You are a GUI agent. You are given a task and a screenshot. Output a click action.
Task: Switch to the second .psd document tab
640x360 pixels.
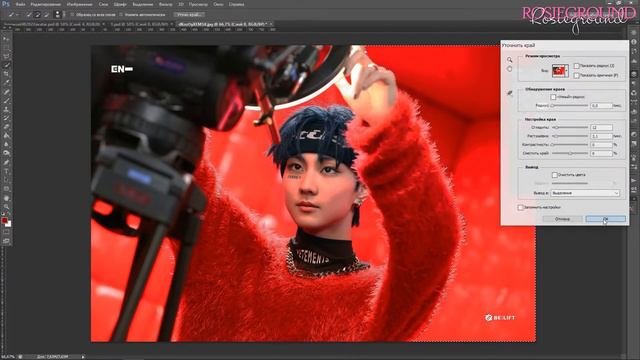pyautogui.click(x=141, y=24)
